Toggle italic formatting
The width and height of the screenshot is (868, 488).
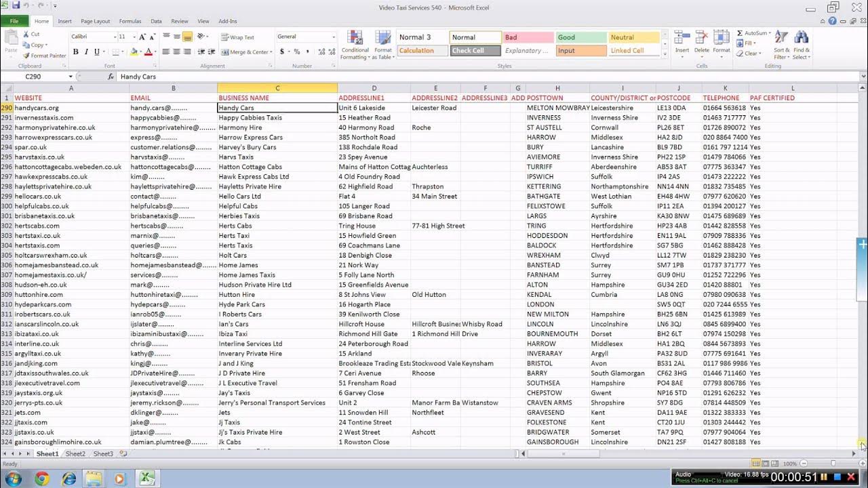pyautogui.click(x=85, y=52)
